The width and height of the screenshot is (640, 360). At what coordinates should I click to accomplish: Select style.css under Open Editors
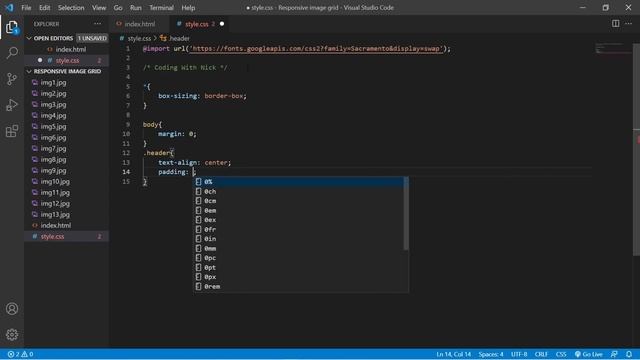[67, 60]
